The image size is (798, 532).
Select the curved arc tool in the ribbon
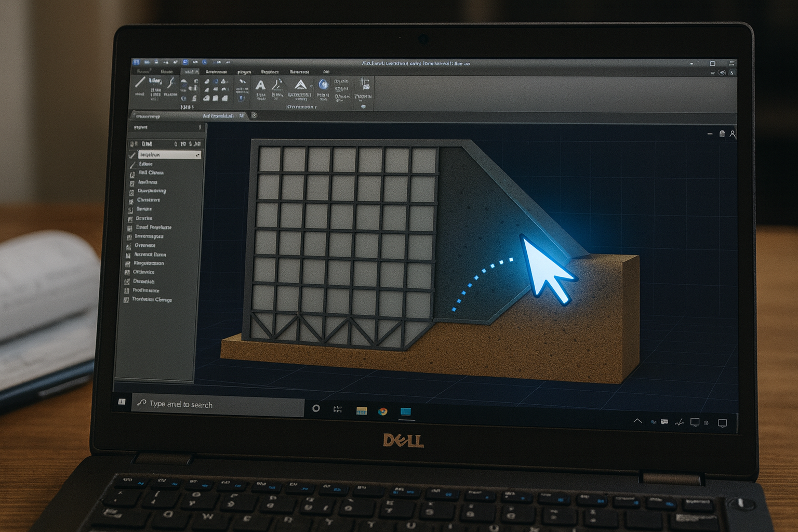[170, 83]
